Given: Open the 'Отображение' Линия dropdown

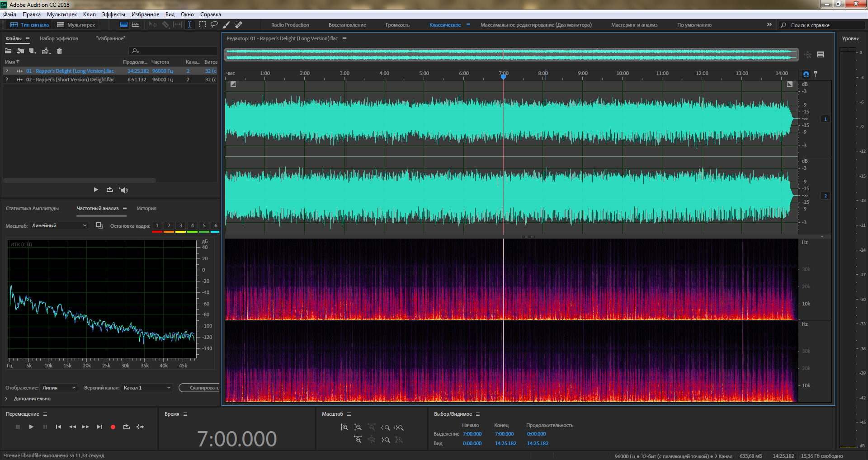Looking at the screenshot, I should [x=59, y=388].
